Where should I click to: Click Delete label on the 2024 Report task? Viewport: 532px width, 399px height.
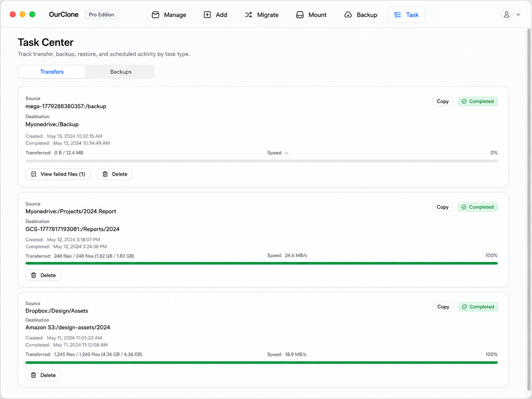coord(48,275)
